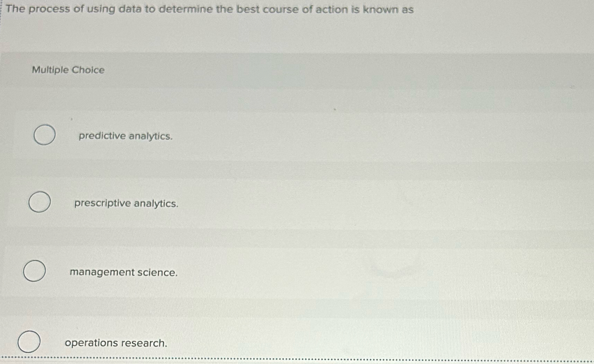The height and width of the screenshot is (364, 594).
Task: Select the management science radio button
Action: pyautogui.click(x=34, y=271)
